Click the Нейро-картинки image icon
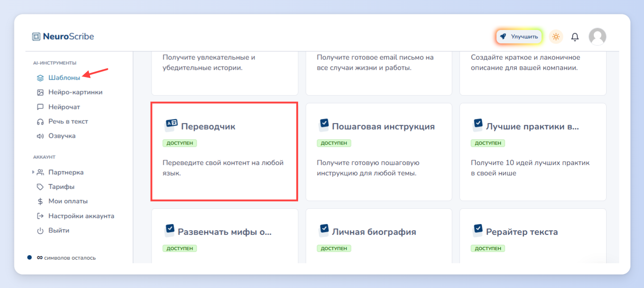Viewport: 644px width, 288px height. pyautogui.click(x=40, y=92)
